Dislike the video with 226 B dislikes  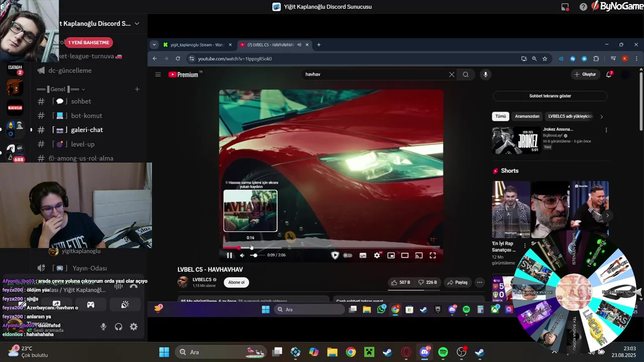(x=427, y=283)
